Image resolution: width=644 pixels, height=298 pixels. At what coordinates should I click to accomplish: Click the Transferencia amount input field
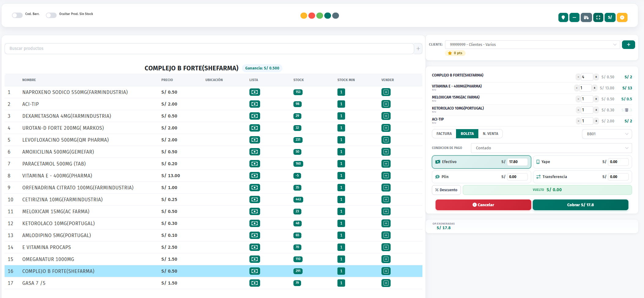[618, 177]
